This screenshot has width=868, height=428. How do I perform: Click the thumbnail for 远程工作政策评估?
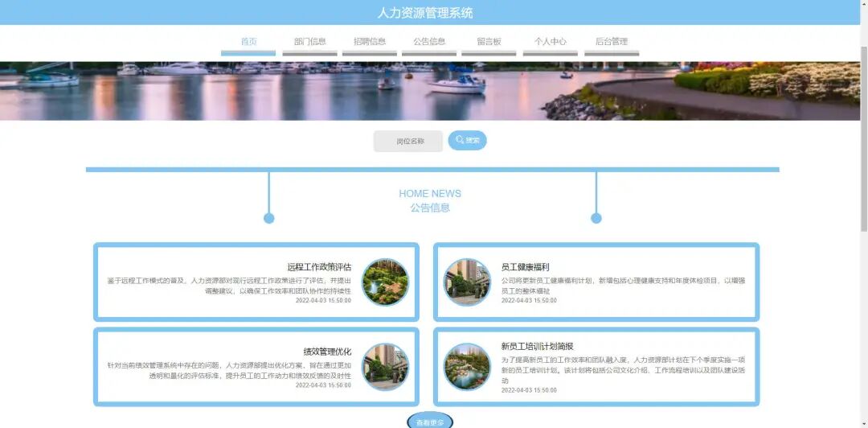pyautogui.click(x=385, y=282)
